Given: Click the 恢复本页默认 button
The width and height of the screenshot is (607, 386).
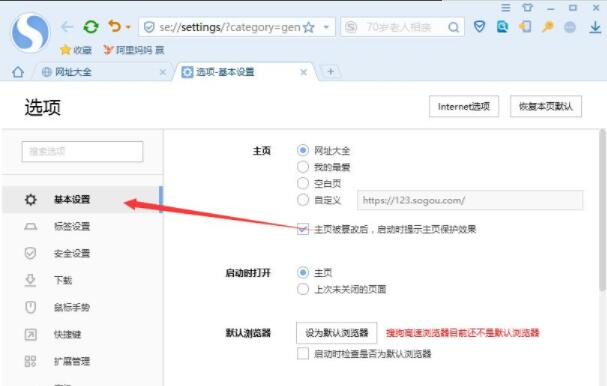Looking at the screenshot, I should pos(546,106).
